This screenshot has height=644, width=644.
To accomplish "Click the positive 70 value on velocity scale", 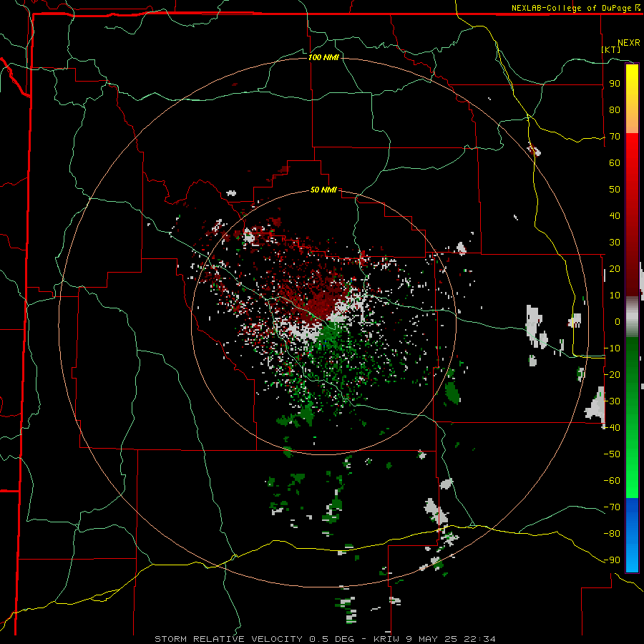I will (x=615, y=137).
